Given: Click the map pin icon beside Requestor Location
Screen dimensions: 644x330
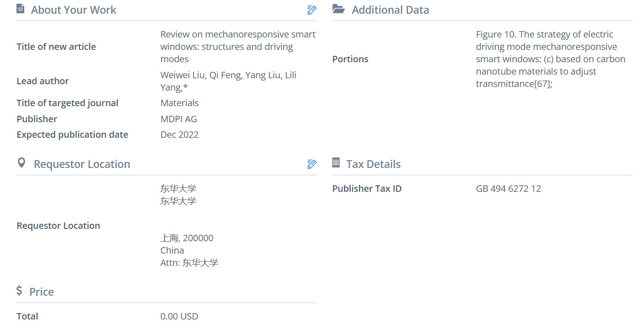Looking at the screenshot, I should 21,163.
